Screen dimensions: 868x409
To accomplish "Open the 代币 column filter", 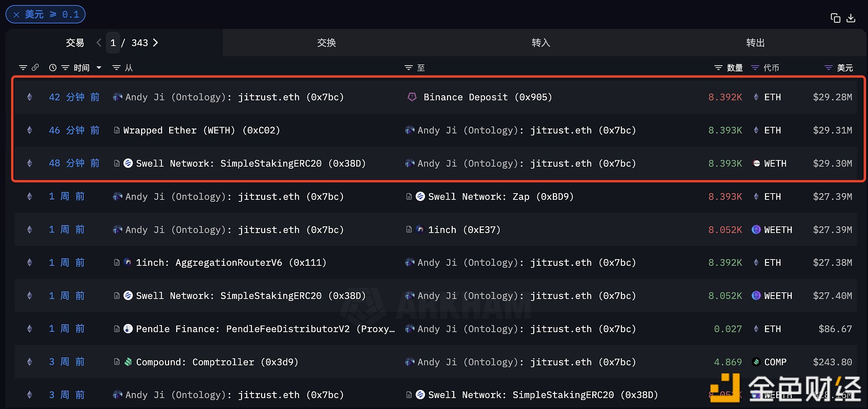I will tap(755, 68).
